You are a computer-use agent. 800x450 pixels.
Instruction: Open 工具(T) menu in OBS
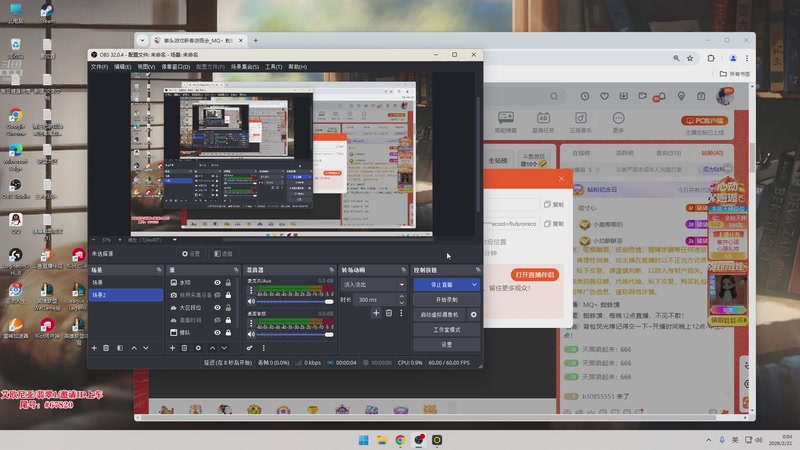[x=273, y=67]
